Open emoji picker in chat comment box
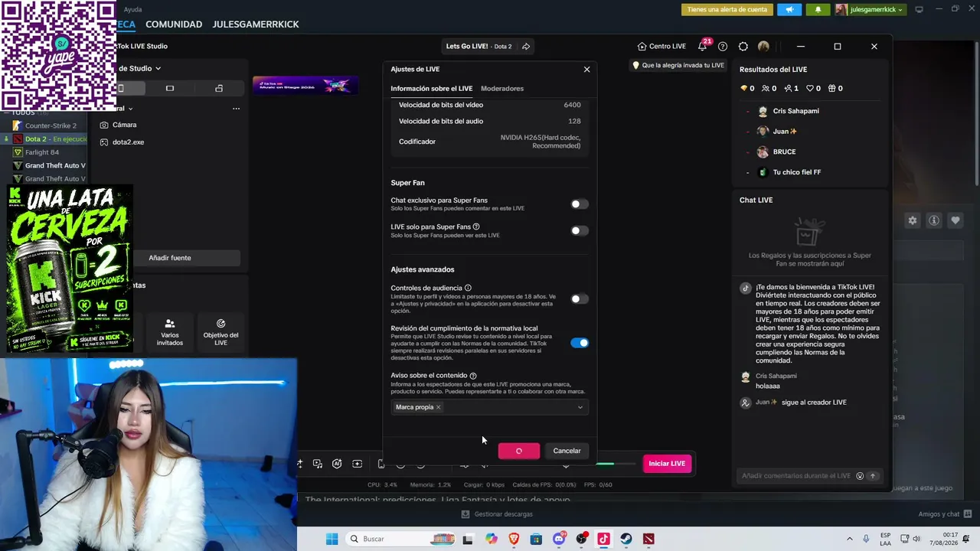The width and height of the screenshot is (980, 551). pos(860,476)
